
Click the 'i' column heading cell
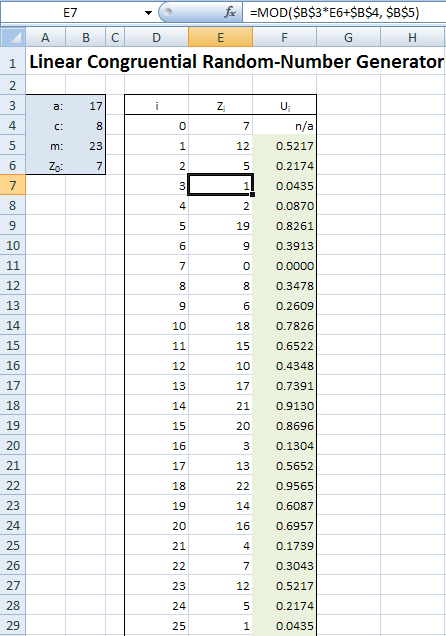tap(157, 105)
